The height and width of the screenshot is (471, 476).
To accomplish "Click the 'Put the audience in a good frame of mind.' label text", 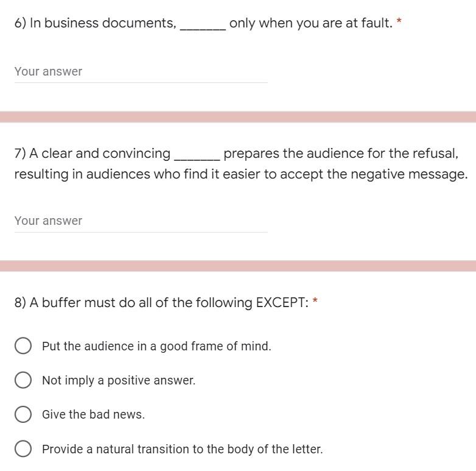I will coord(156,346).
